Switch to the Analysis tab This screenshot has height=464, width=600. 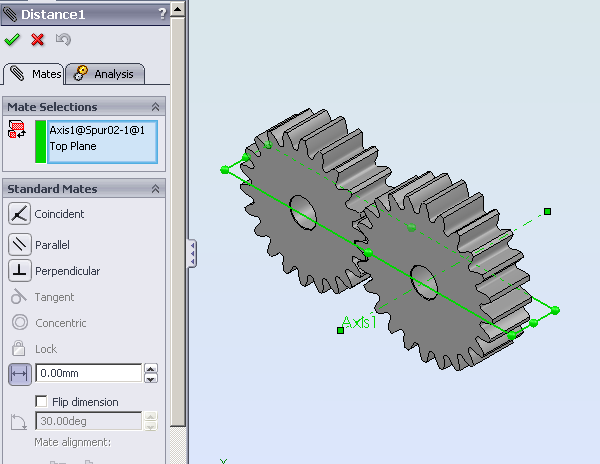pyautogui.click(x=106, y=74)
